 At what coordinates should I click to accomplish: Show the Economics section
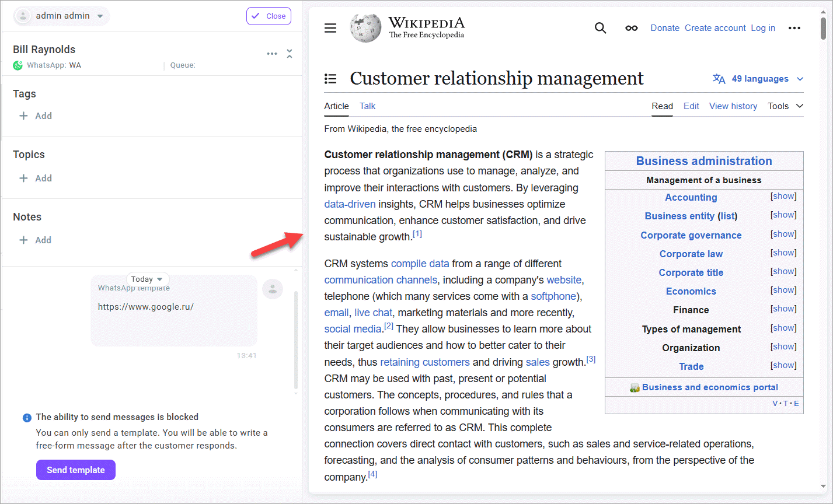783,290
